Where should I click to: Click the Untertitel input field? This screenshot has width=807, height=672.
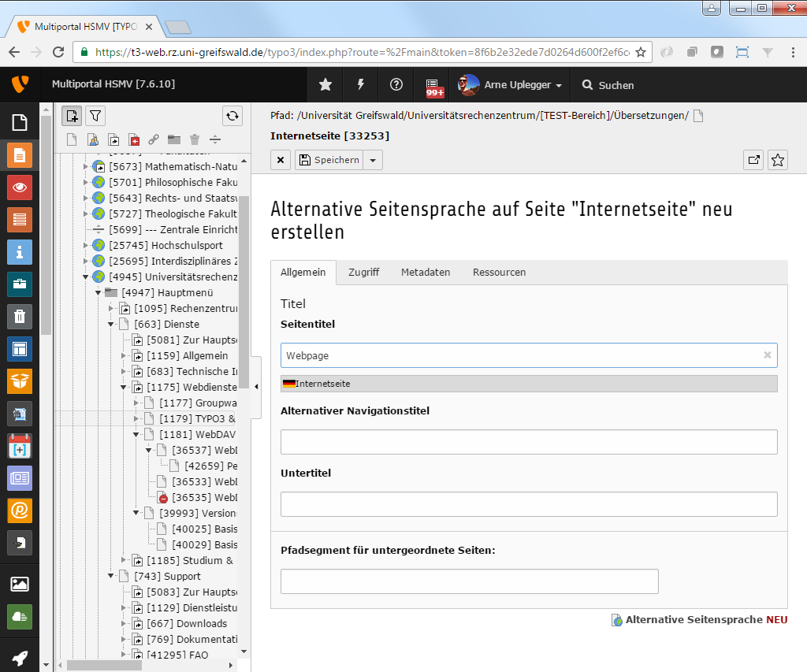(x=528, y=504)
